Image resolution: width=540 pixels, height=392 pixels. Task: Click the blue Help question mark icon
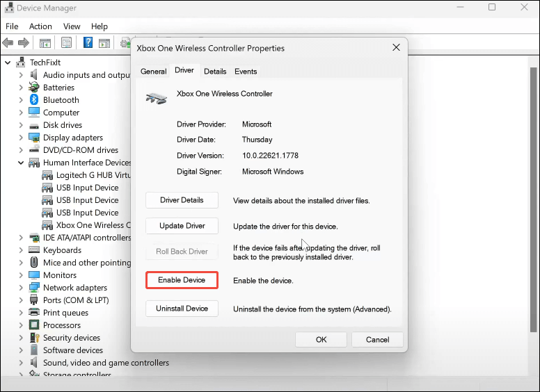click(x=88, y=42)
